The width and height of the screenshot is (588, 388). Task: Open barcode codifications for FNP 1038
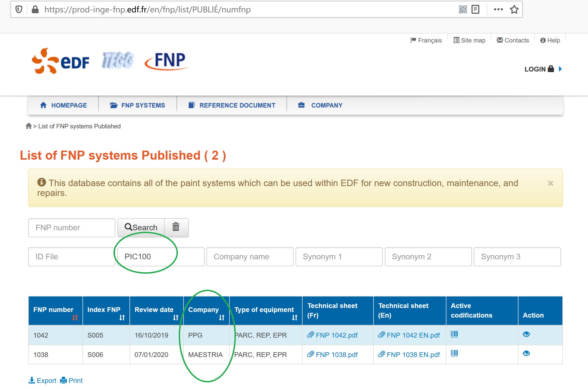coord(454,353)
